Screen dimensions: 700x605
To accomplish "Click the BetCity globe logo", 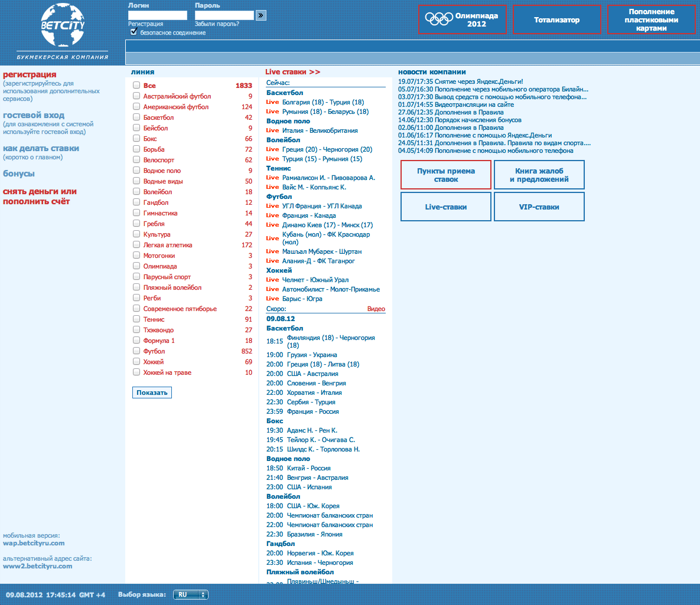I will coord(63,25).
